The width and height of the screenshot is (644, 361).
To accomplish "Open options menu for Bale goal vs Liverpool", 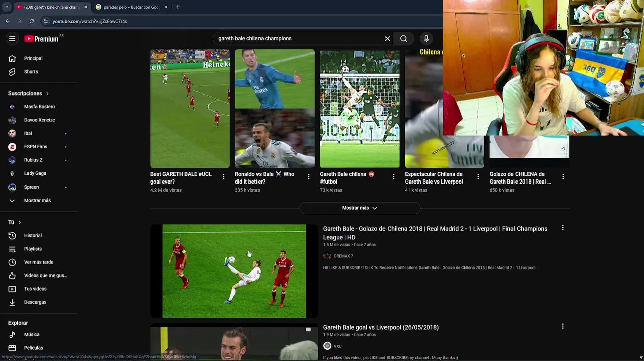I will pos(563,326).
